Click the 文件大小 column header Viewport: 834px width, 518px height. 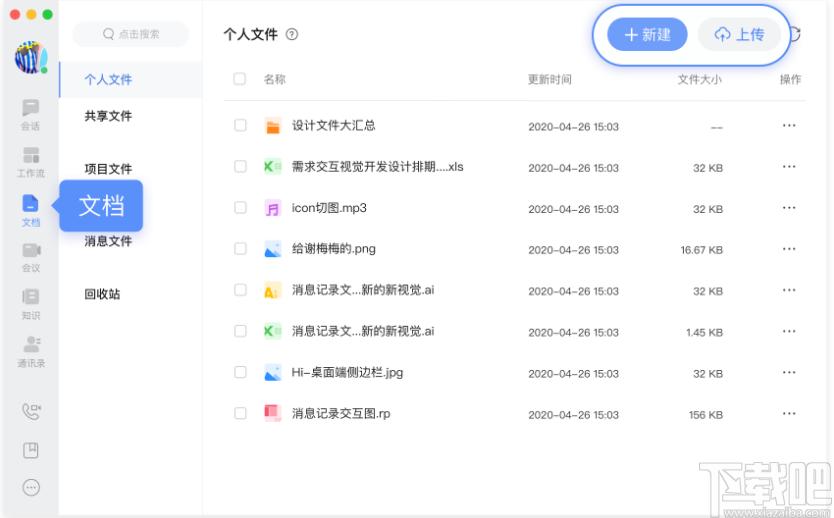point(699,80)
